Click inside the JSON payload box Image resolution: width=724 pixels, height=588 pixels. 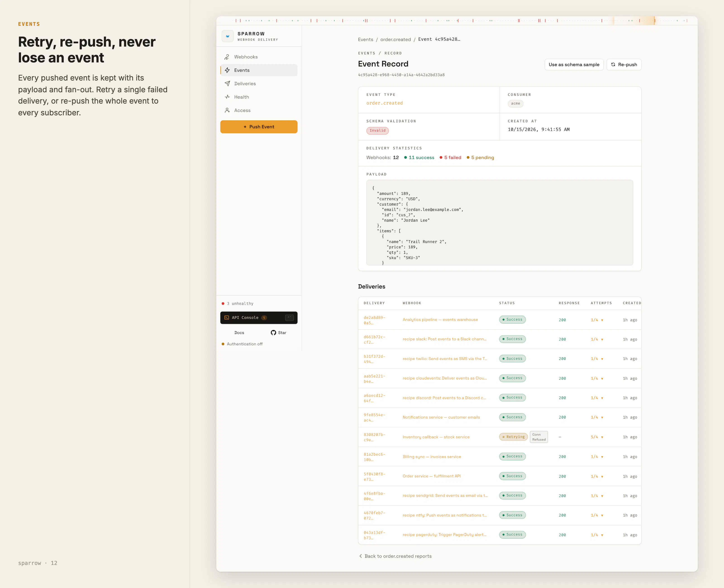[499, 223]
